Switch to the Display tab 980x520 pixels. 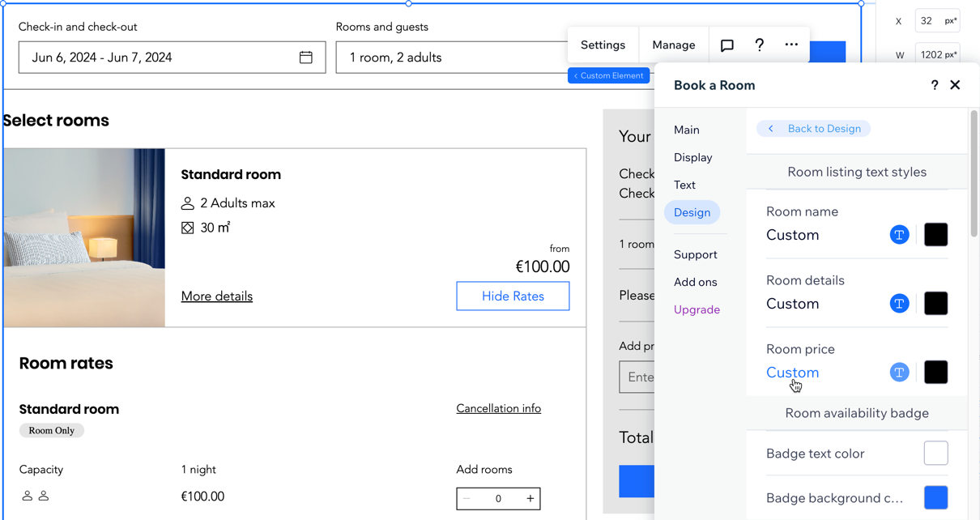click(x=693, y=157)
